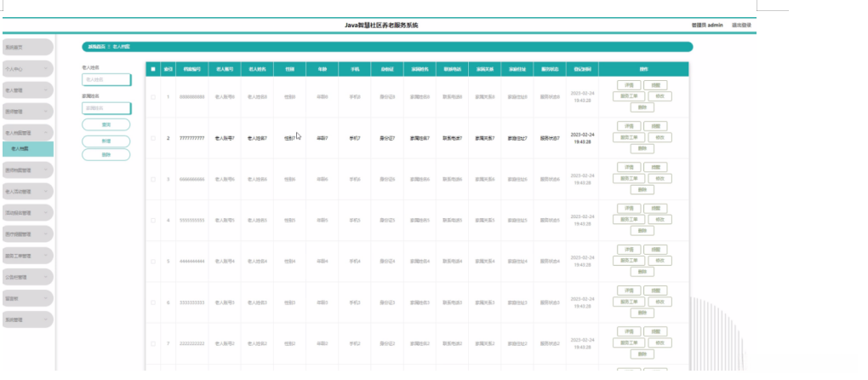Click the 服务状态 column header
Screen dimensions: 868x380
tap(550, 69)
